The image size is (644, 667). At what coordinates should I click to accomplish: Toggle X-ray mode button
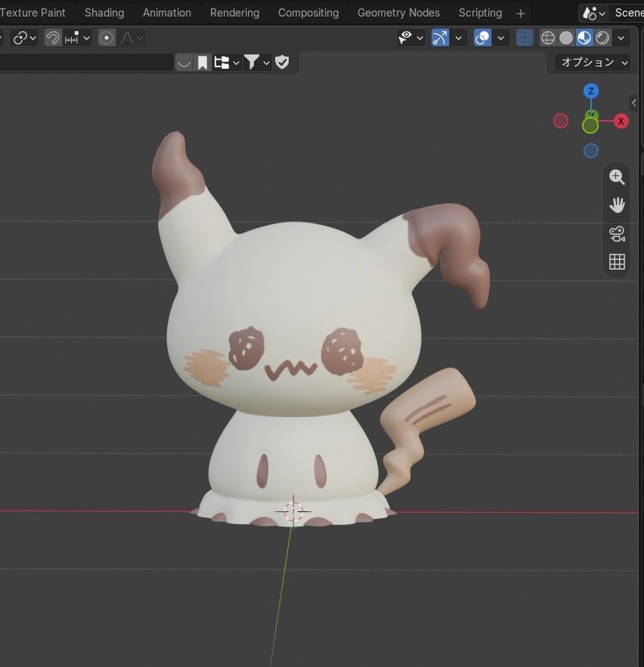click(525, 38)
